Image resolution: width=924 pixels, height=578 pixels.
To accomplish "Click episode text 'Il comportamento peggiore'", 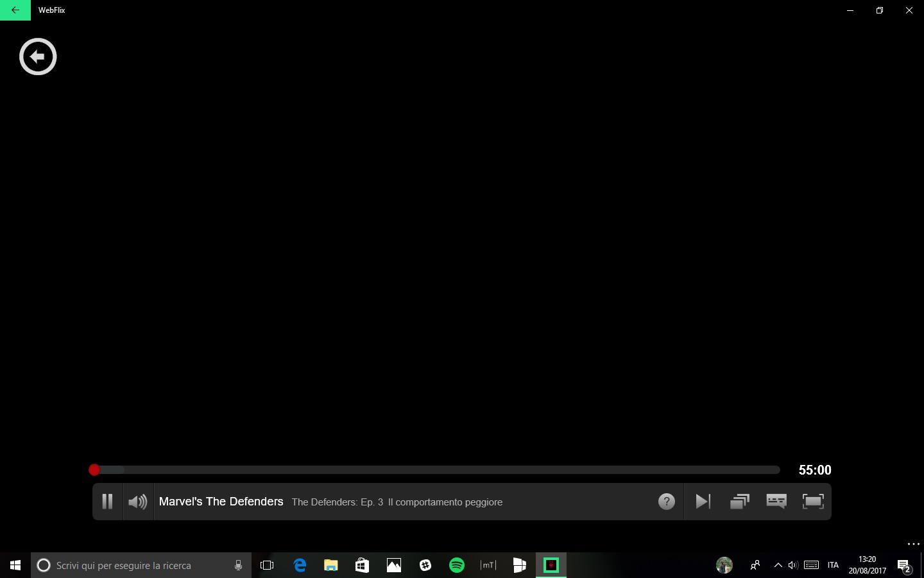I will [445, 502].
